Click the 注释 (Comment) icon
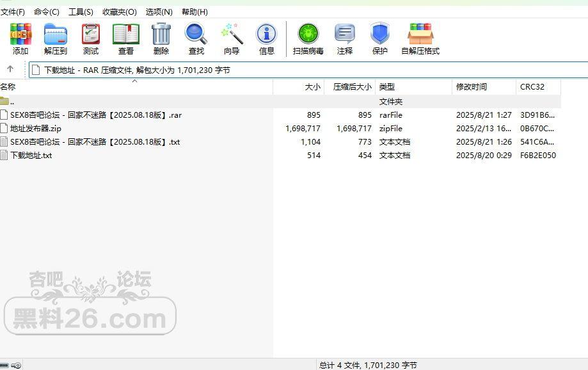Viewport: 588px width, 370px height. click(x=345, y=34)
